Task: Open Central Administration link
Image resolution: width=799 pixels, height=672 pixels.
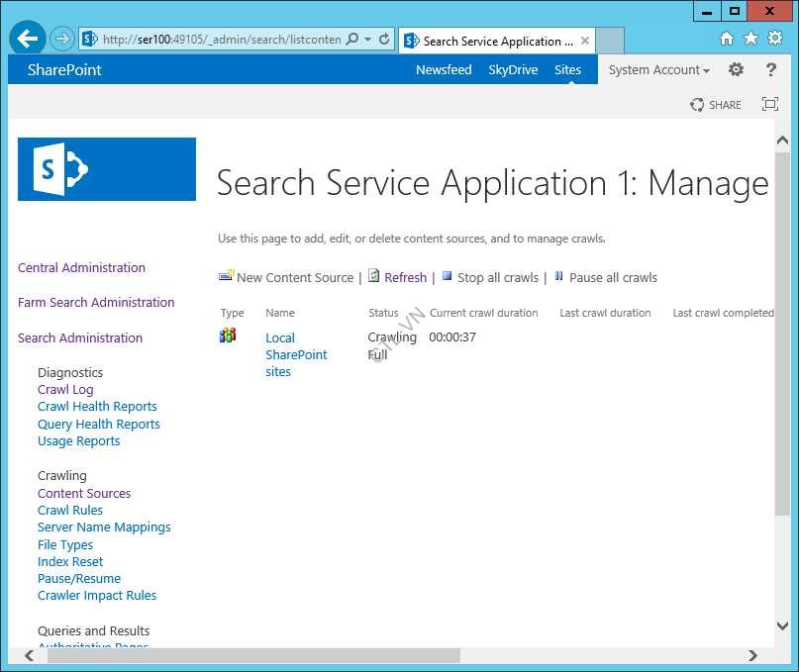Action: tap(81, 267)
